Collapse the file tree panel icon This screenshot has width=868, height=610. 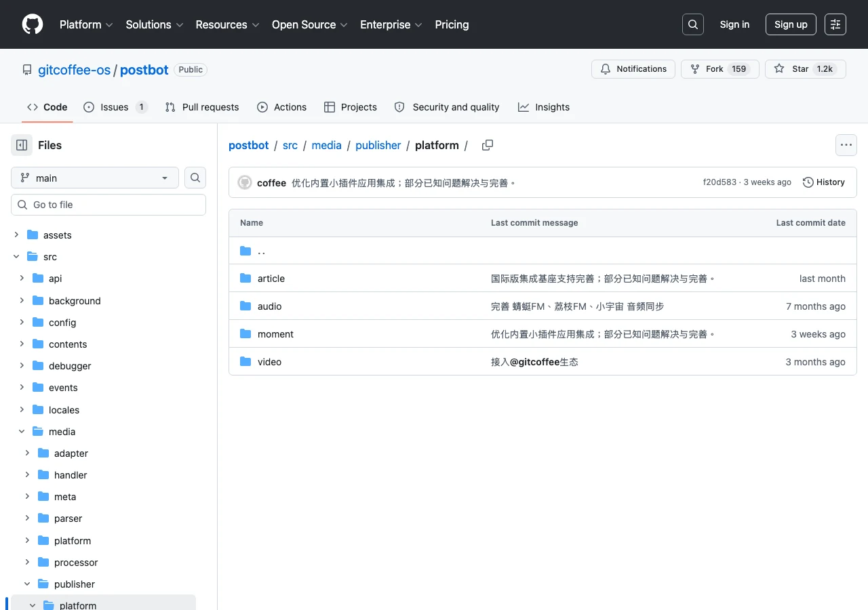[x=22, y=145]
